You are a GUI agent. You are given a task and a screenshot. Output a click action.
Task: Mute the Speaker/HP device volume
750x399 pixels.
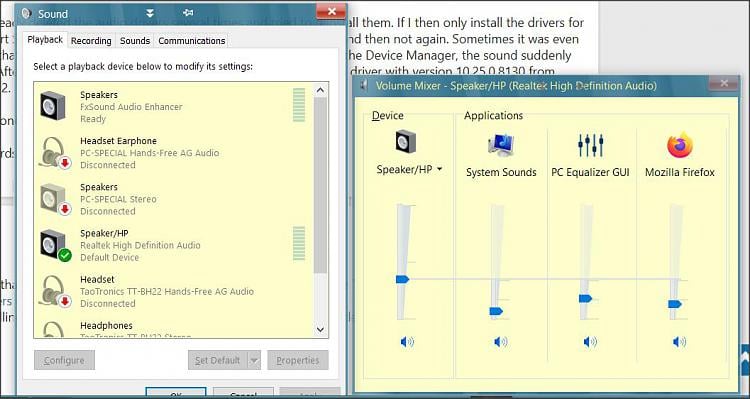coord(407,342)
